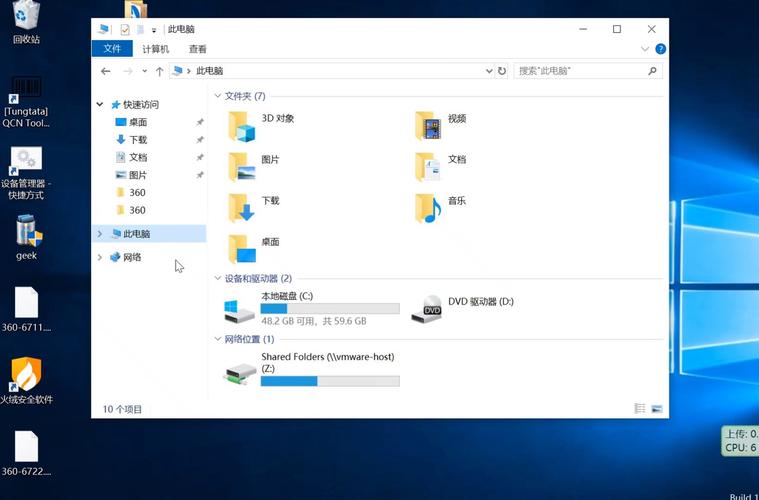Select 下载 in the quick access sidebar
Screen dimensions: 759x500
(x=138, y=140)
